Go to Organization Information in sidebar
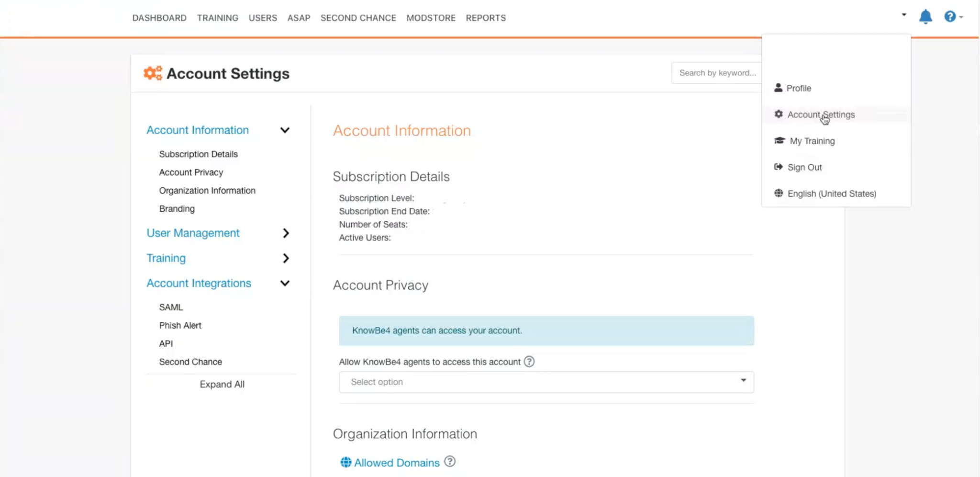 point(207,191)
